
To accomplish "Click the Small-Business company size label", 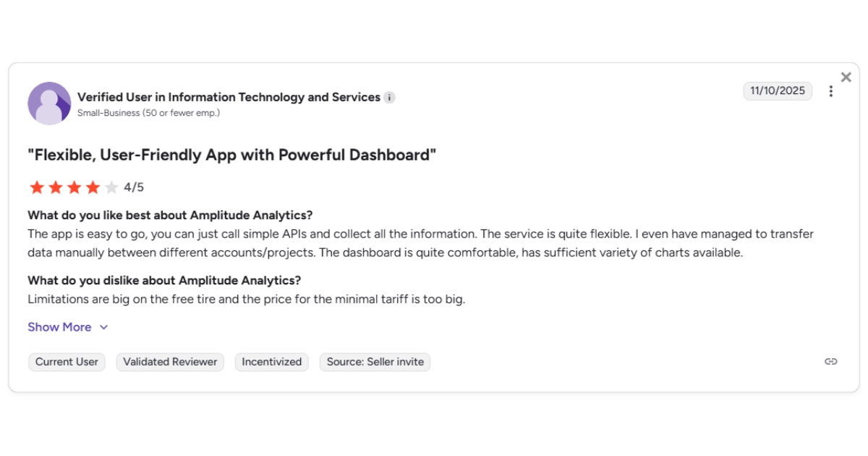I will point(148,113).
